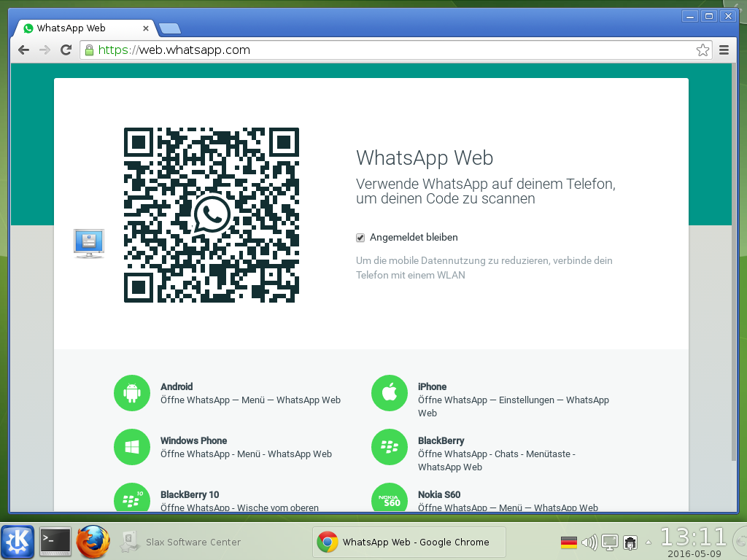
Task: Click the BlackBerry 10 green icon
Action: (132, 497)
